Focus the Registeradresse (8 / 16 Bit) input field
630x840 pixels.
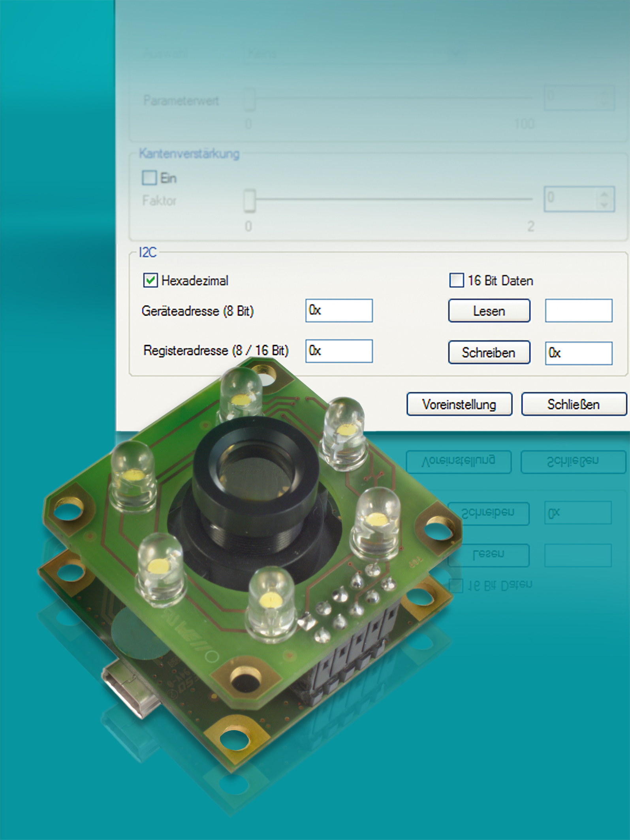click(x=339, y=351)
